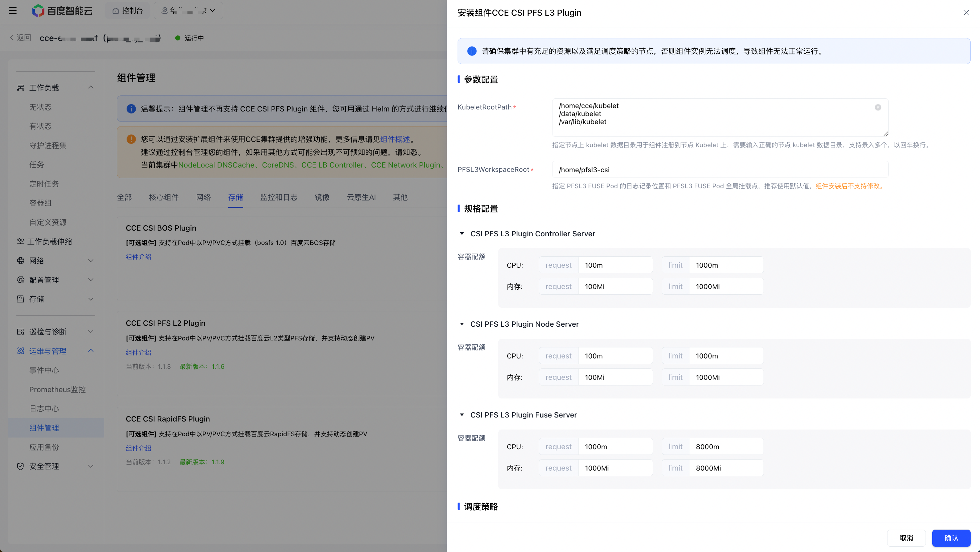The width and height of the screenshot is (980, 552).
Task: Click the 工作负载 workload sidebar icon
Action: [21, 88]
